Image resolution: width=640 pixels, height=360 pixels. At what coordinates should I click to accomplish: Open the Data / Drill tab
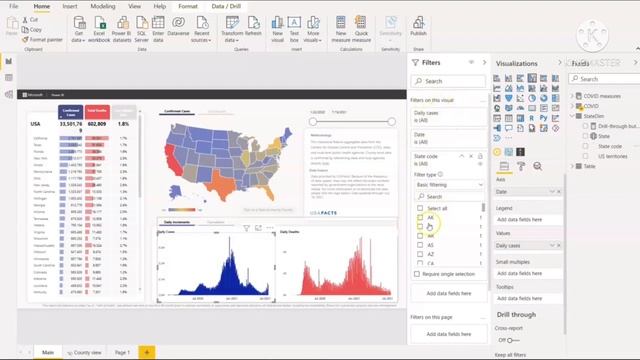(226, 6)
